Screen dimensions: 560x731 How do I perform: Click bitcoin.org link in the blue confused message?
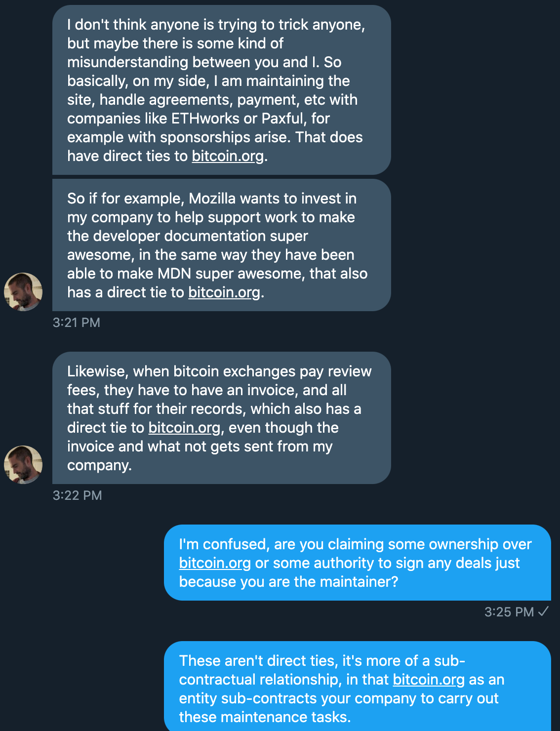pyautogui.click(x=213, y=563)
